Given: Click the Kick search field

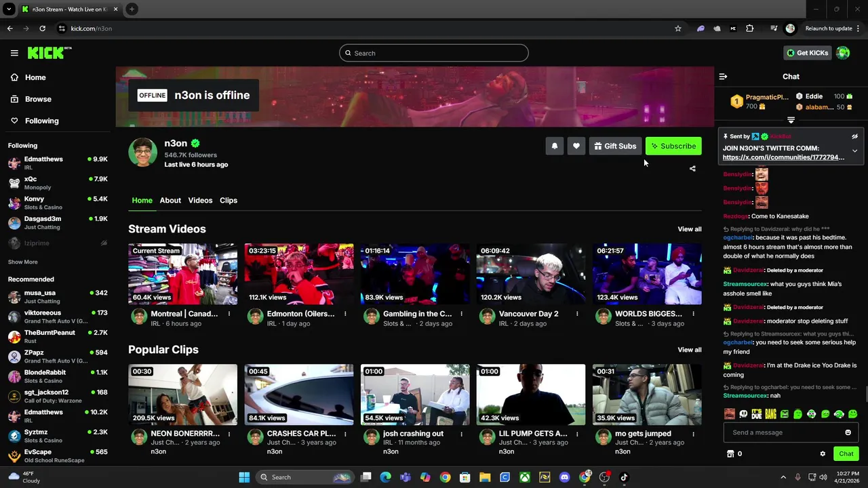Looking at the screenshot, I should click(x=434, y=53).
